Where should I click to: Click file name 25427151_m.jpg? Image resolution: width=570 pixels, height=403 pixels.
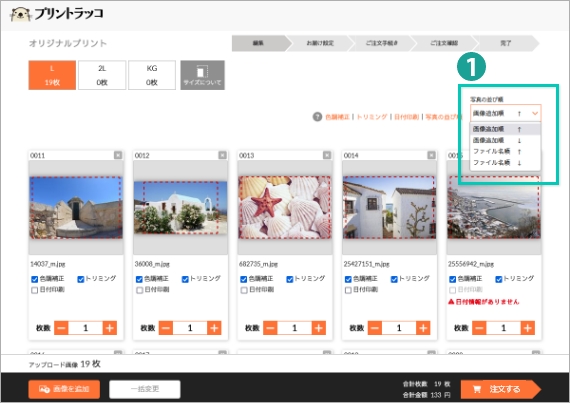[366, 264]
